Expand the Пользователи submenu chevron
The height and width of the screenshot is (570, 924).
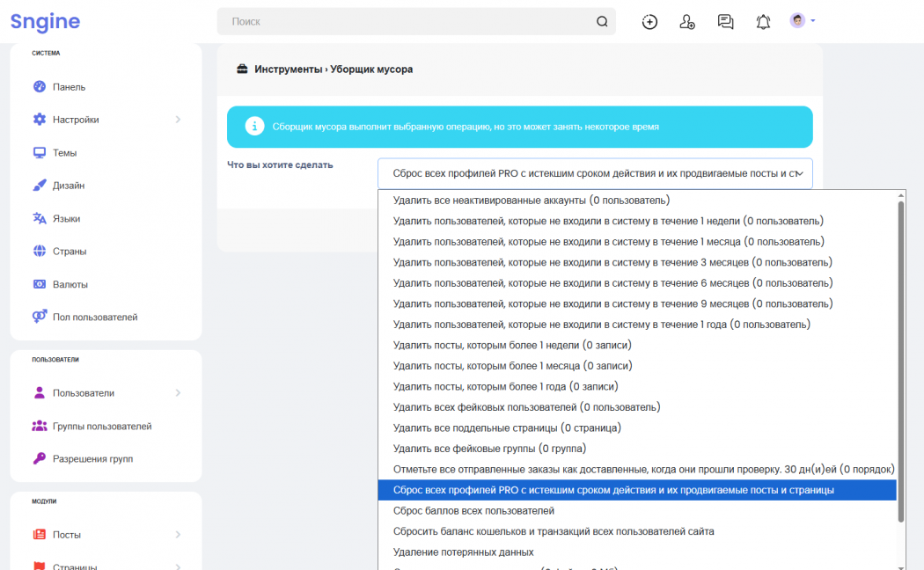click(x=178, y=393)
